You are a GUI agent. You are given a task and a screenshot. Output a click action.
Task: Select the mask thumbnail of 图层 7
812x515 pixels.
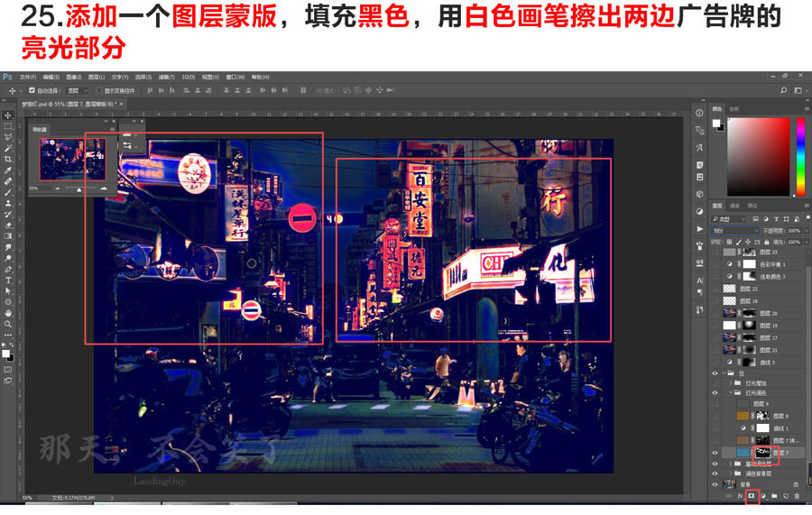click(x=762, y=453)
